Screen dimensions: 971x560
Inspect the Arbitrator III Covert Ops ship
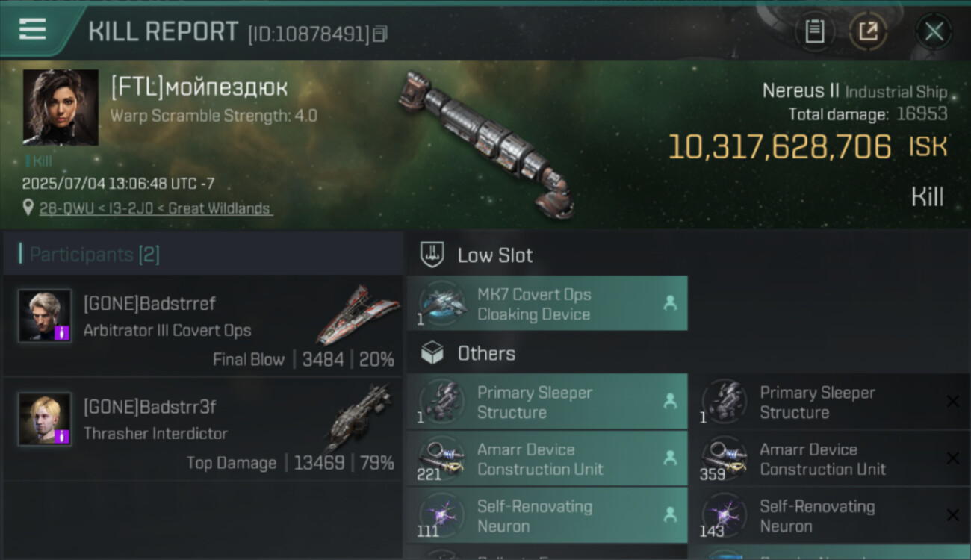(357, 314)
